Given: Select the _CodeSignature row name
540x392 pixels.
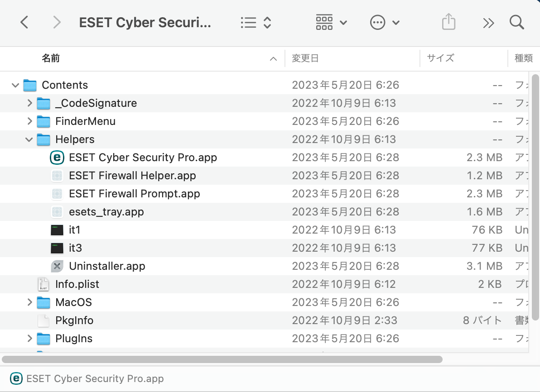Looking at the screenshot, I should [x=96, y=103].
